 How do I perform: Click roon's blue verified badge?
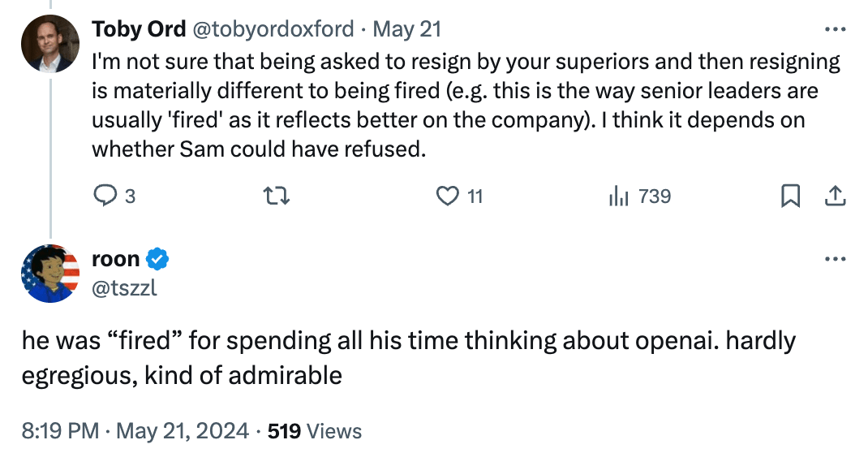[x=158, y=260]
